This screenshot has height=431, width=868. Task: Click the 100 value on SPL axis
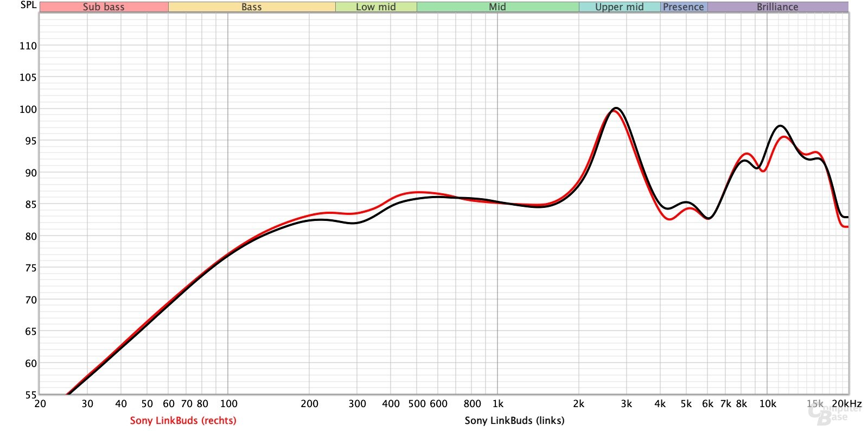click(x=28, y=110)
